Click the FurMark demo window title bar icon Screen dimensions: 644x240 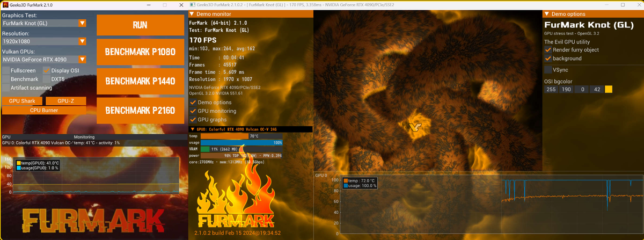(193, 4)
